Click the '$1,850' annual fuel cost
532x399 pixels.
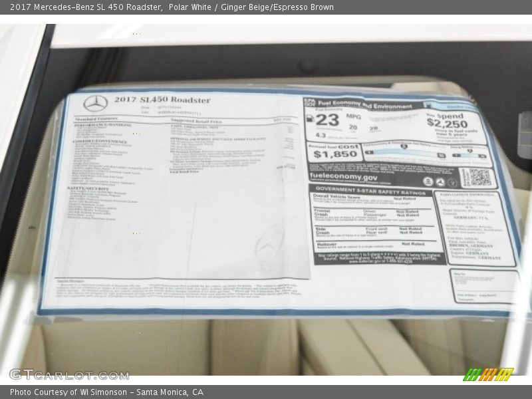335,154
